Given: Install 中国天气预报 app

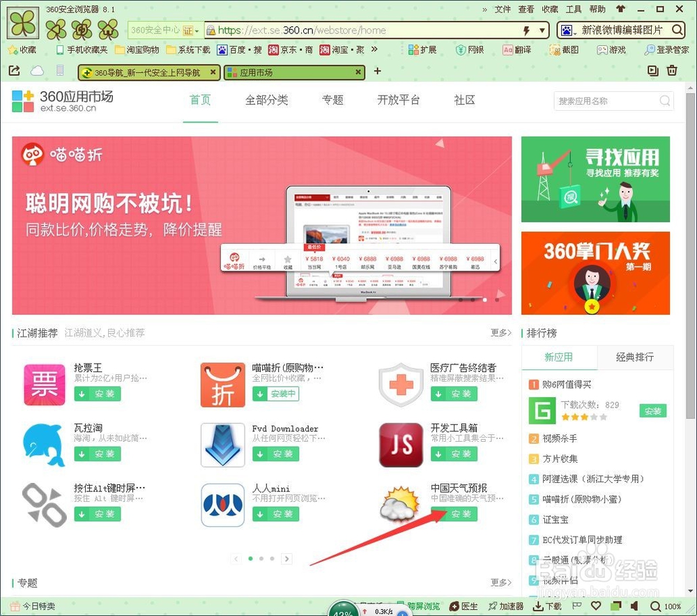Looking at the screenshot, I should [x=454, y=514].
